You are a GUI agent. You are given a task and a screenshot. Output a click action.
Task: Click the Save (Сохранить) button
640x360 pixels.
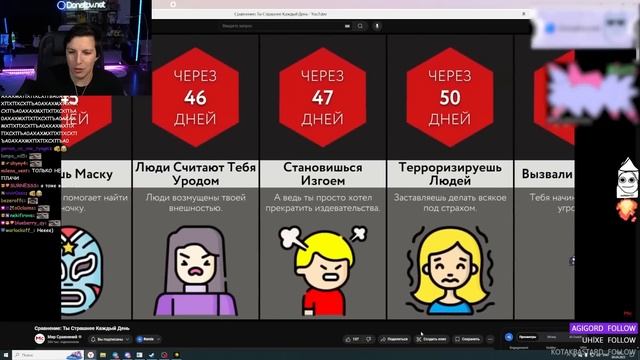coord(468,339)
